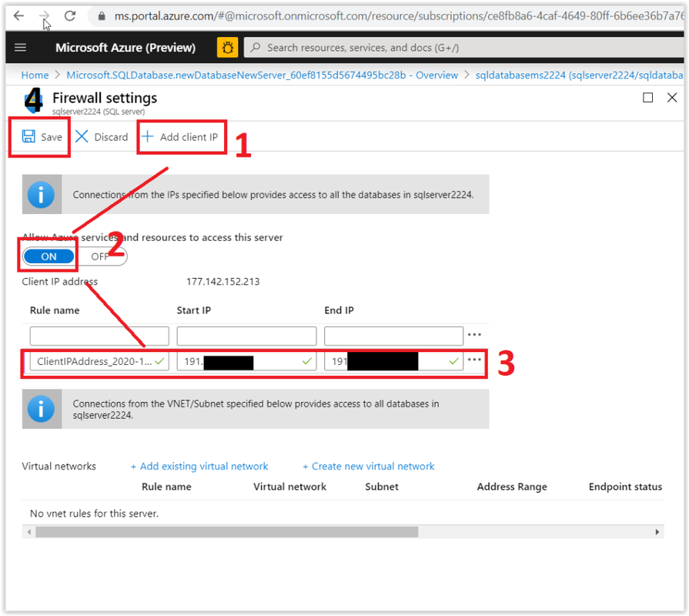Click the browser address bar URL
The image size is (689, 616).
(x=399, y=16)
